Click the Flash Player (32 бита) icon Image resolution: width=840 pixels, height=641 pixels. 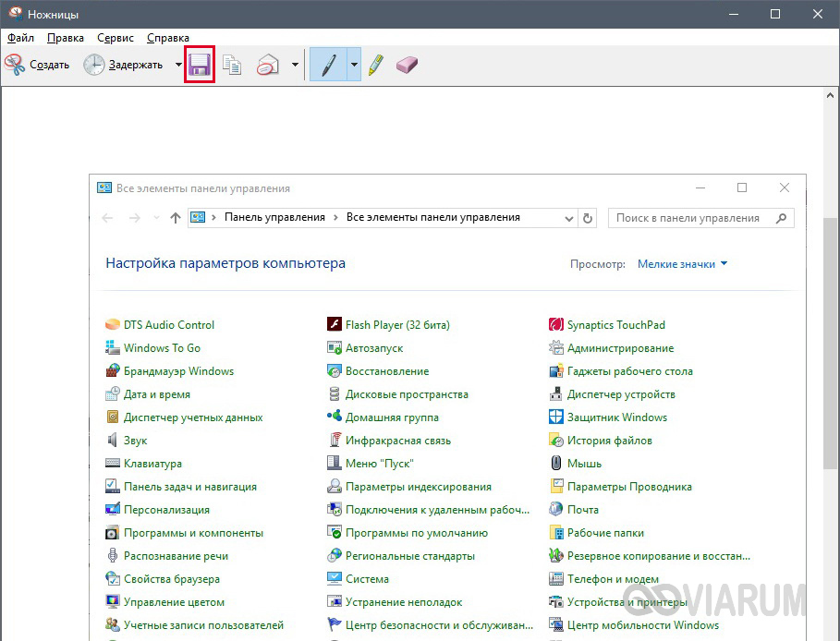coord(335,324)
